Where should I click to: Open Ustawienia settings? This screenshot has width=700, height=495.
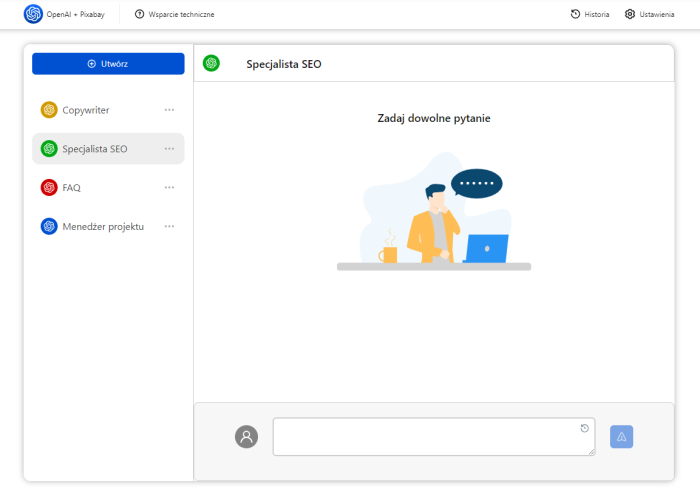[x=649, y=14]
